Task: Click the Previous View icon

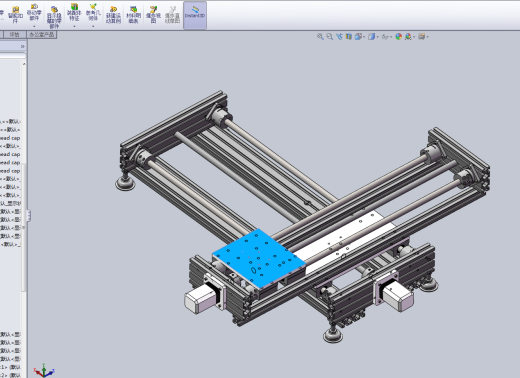Action: [x=339, y=37]
